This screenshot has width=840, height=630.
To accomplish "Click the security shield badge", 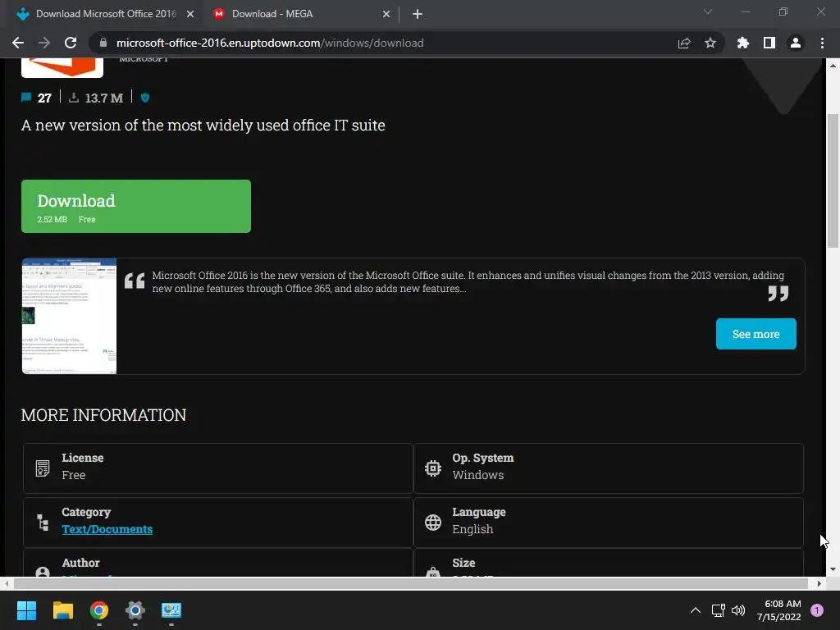I will click(x=145, y=98).
